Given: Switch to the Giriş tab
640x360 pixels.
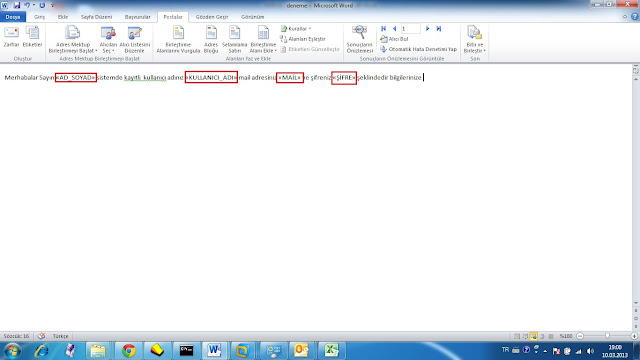Looking at the screenshot, I should point(40,17).
